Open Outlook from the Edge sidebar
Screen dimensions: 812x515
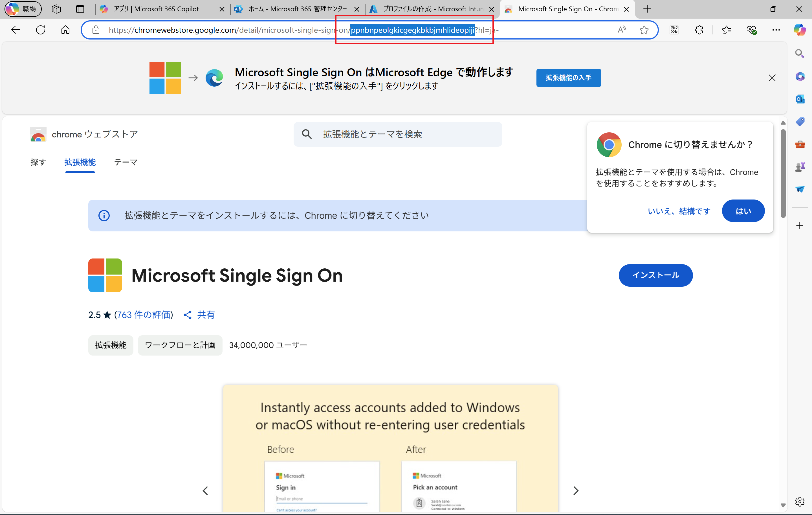(800, 99)
